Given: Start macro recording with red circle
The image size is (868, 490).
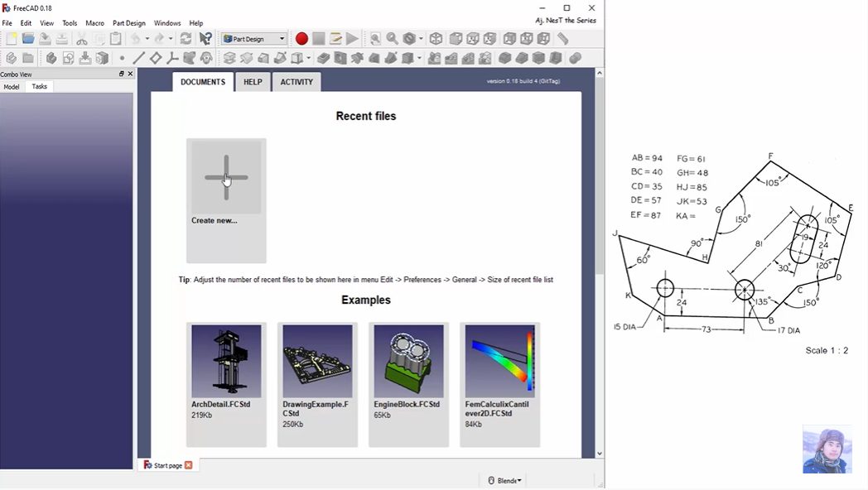Looking at the screenshot, I should coord(301,39).
